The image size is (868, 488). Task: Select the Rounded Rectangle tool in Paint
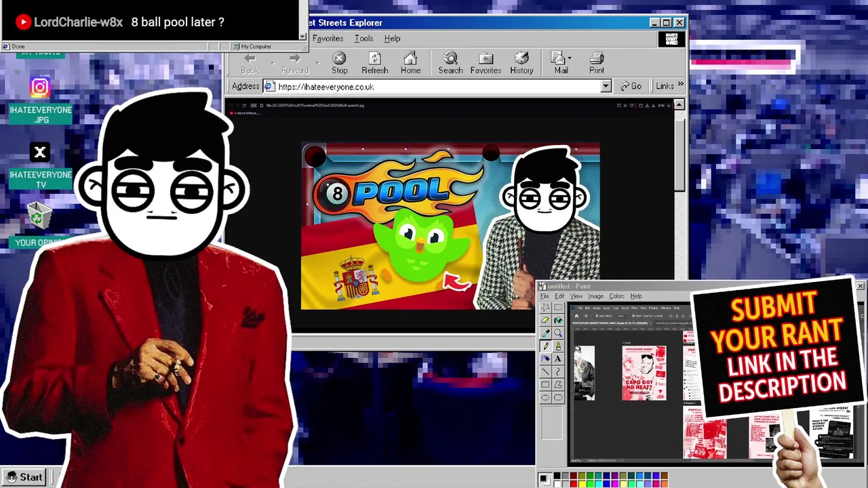pyautogui.click(x=558, y=398)
